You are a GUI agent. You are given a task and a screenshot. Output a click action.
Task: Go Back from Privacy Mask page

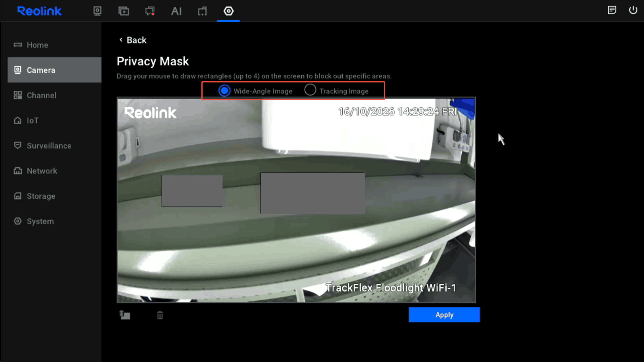click(133, 40)
